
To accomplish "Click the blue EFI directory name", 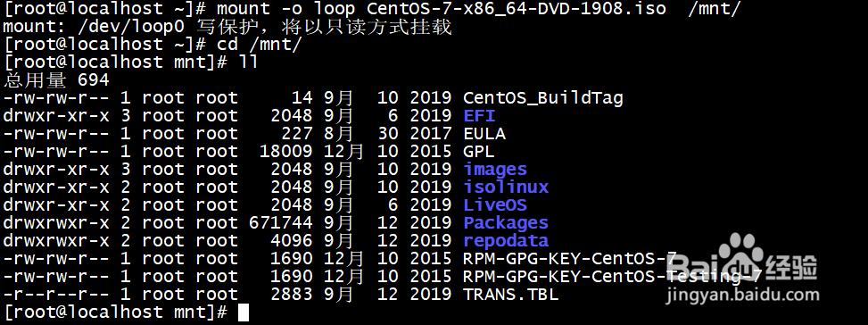I will point(479,116).
